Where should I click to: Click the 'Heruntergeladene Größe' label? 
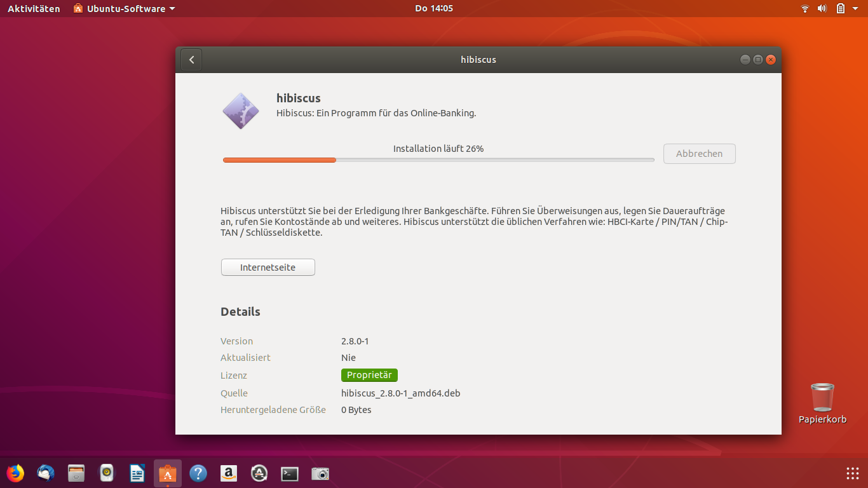pyautogui.click(x=273, y=410)
